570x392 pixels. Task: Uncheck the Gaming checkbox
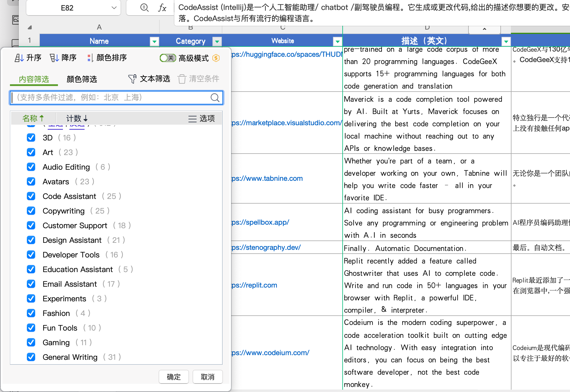31,342
